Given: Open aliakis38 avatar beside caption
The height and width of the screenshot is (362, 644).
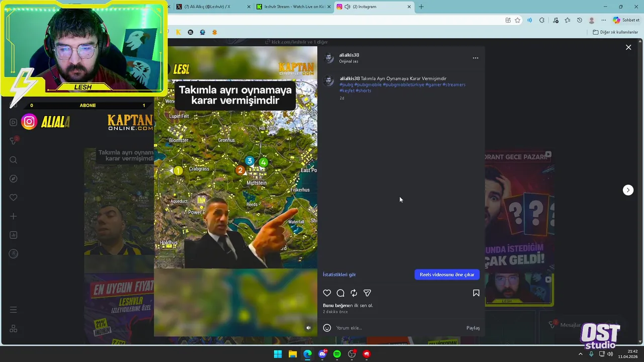Looking at the screenshot, I should tap(329, 81).
